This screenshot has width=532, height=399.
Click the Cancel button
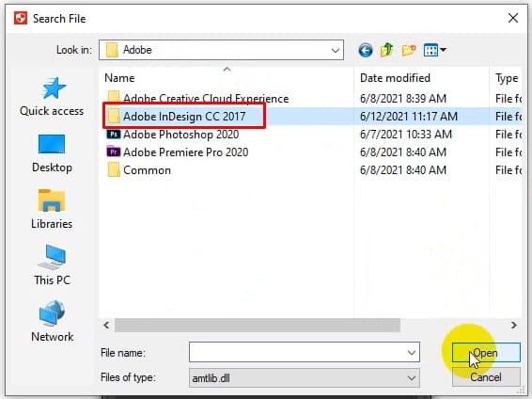(x=486, y=377)
